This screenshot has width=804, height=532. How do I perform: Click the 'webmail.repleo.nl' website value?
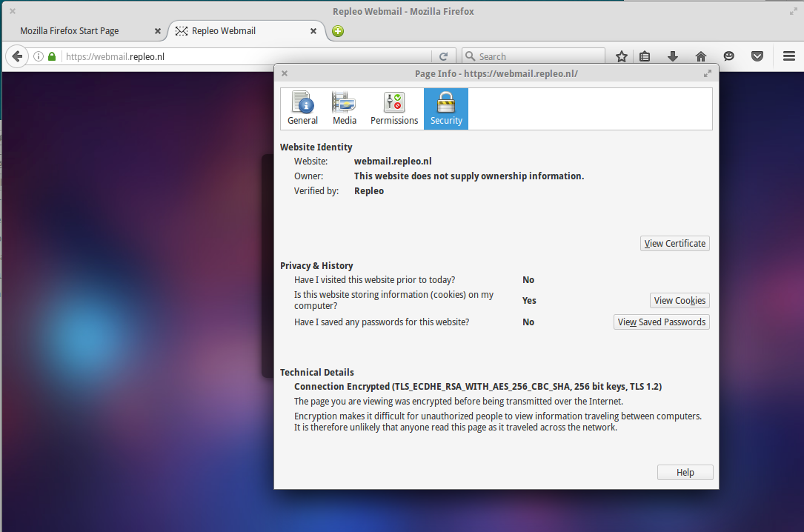393,161
